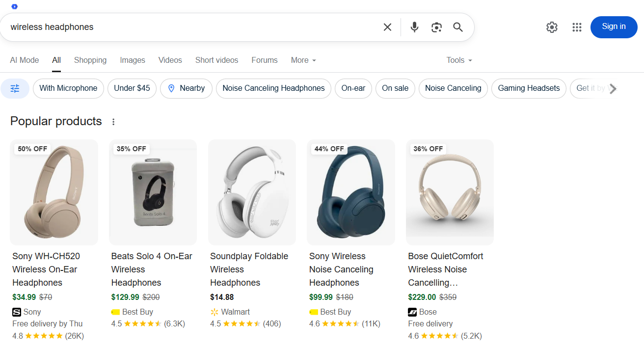The width and height of the screenshot is (644, 348).
Task: Open the More search categories dropdown
Action: tap(303, 60)
